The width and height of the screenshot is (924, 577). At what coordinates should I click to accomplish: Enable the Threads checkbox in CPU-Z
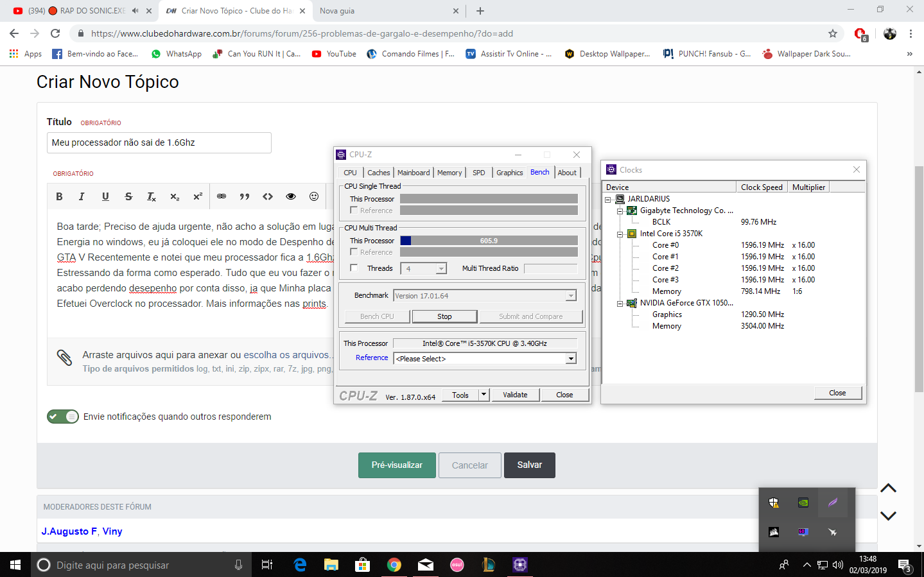354,268
